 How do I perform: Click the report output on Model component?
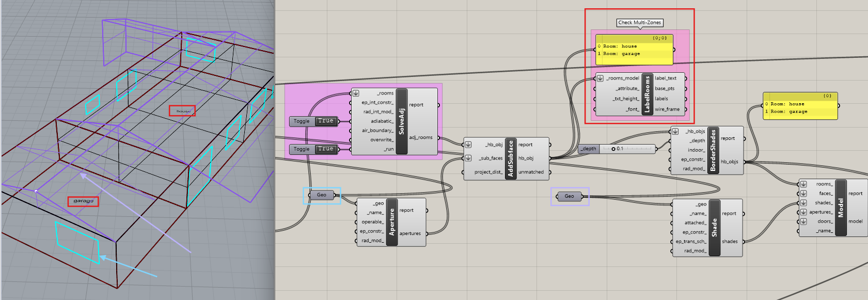(x=856, y=194)
